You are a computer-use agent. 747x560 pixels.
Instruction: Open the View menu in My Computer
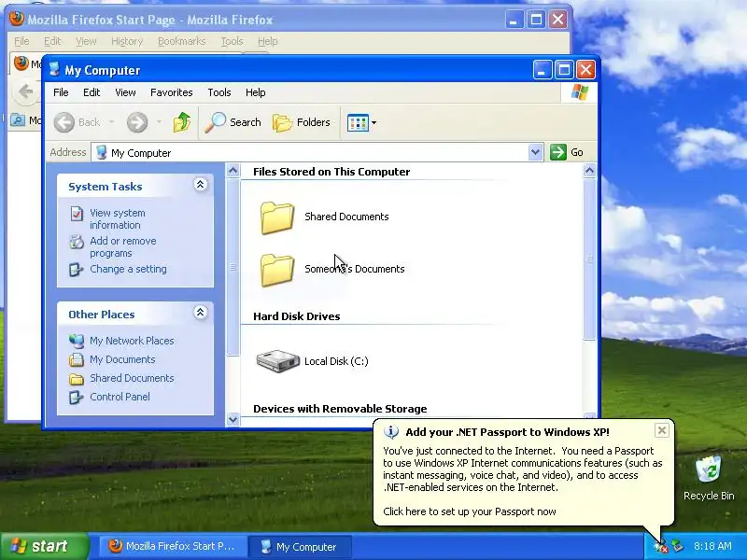click(x=125, y=92)
